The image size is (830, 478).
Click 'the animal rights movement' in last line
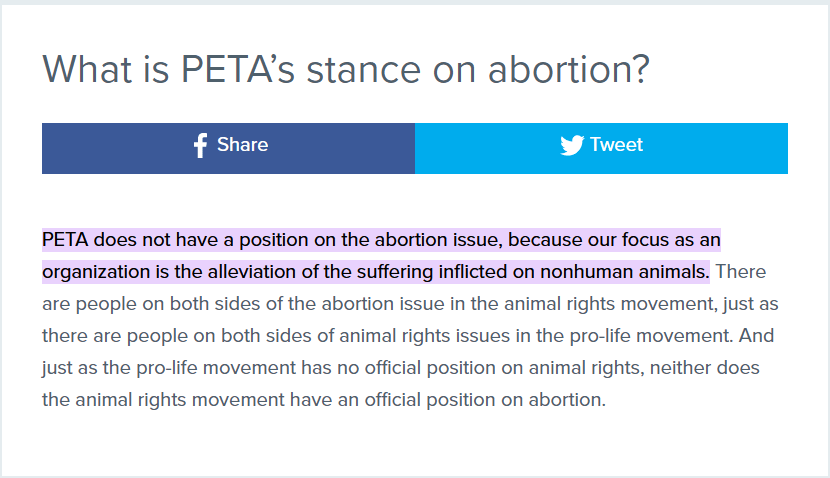pos(164,400)
